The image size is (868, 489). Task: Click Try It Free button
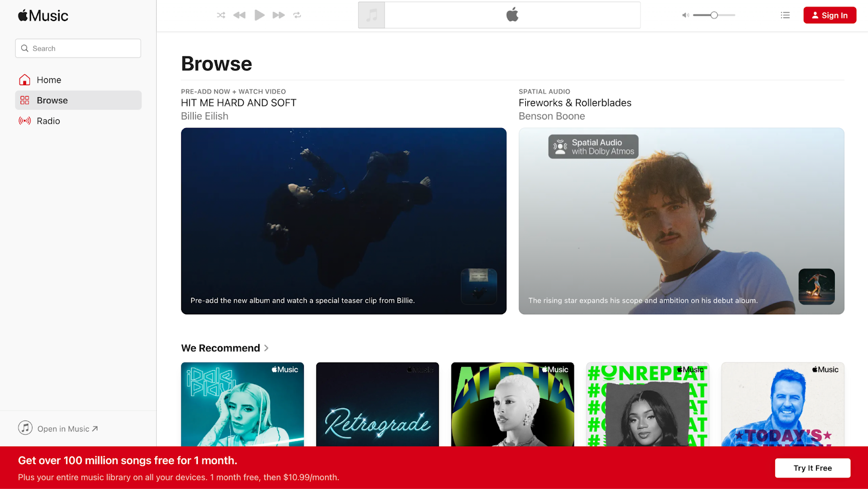(x=813, y=468)
